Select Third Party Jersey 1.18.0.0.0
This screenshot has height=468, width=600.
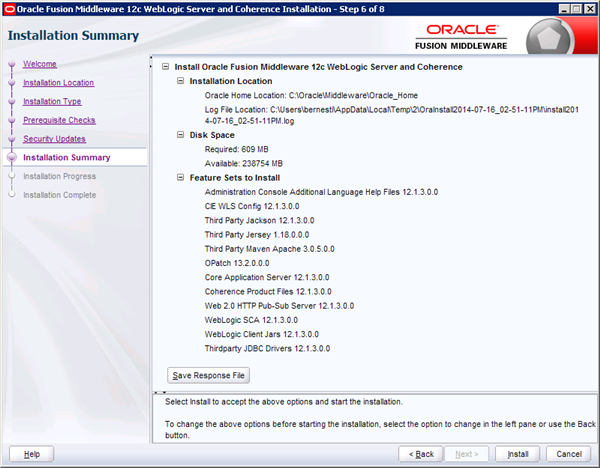coord(257,235)
